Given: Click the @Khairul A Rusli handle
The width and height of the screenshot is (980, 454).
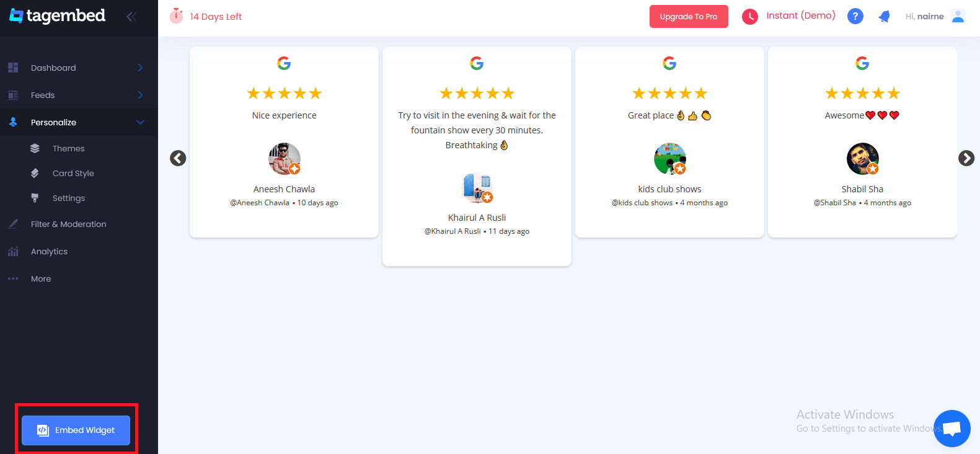Looking at the screenshot, I should [452, 231].
